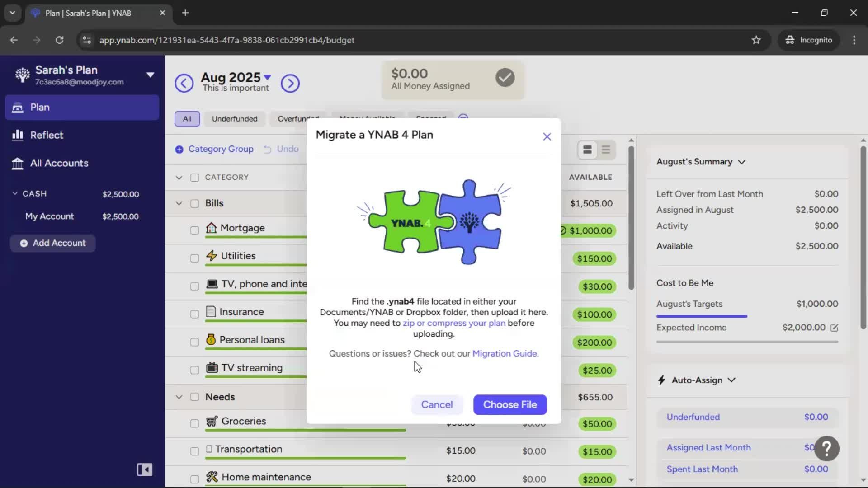This screenshot has height=488, width=868.
Task: Toggle the select-all CATEGORY checkbox
Action: (x=194, y=178)
